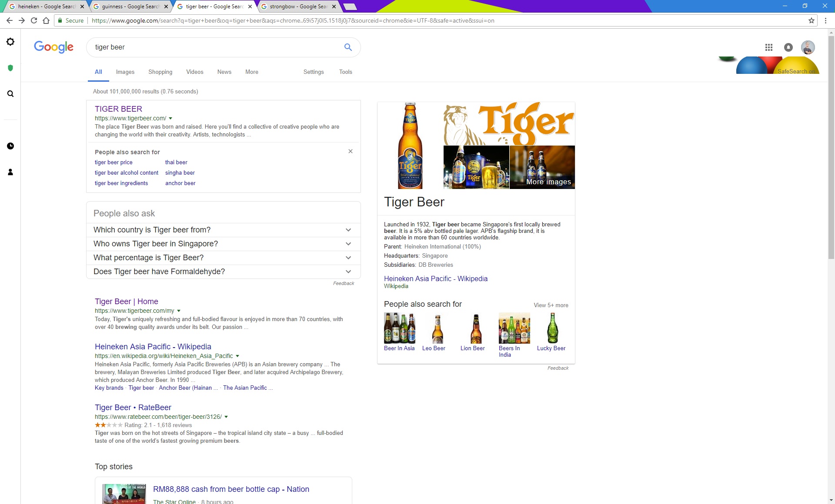Click the sidebar gear icon
835x504 pixels.
pyautogui.click(x=10, y=42)
